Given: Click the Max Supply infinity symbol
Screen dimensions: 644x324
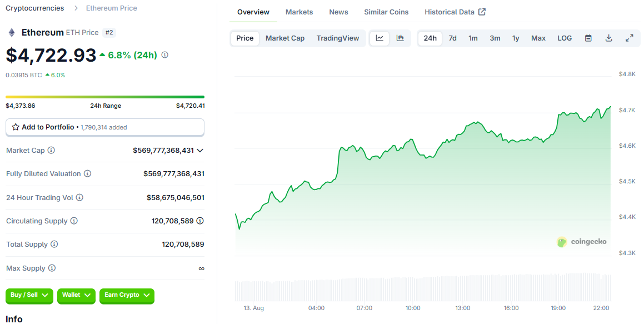Looking at the screenshot, I should pyautogui.click(x=201, y=268).
